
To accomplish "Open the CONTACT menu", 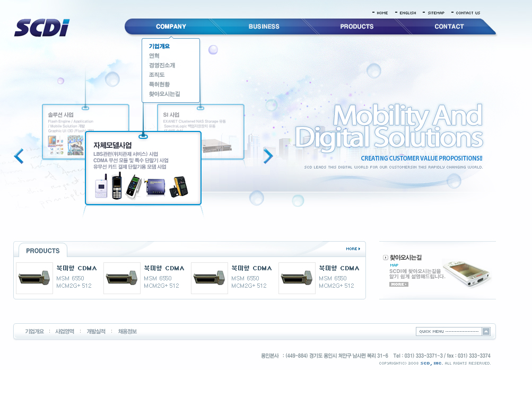I will pyautogui.click(x=449, y=26).
